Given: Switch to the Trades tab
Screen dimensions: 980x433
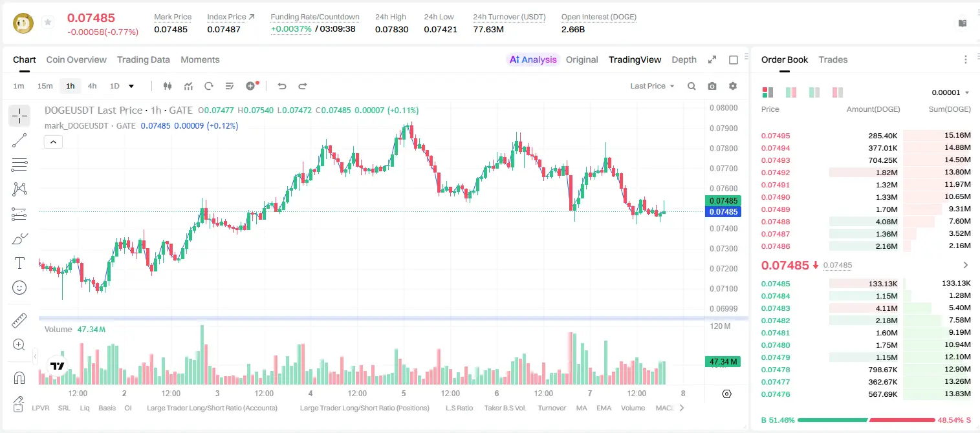Looking at the screenshot, I should click(833, 59).
